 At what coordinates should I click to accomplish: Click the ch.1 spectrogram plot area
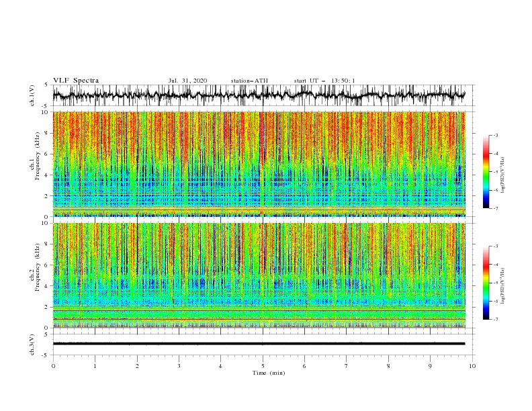tap(259, 164)
